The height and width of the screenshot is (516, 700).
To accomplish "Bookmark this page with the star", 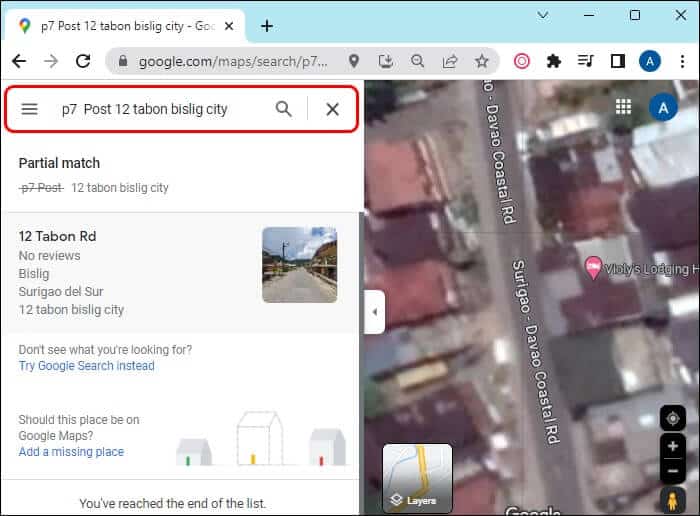I will [x=482, y=61].
